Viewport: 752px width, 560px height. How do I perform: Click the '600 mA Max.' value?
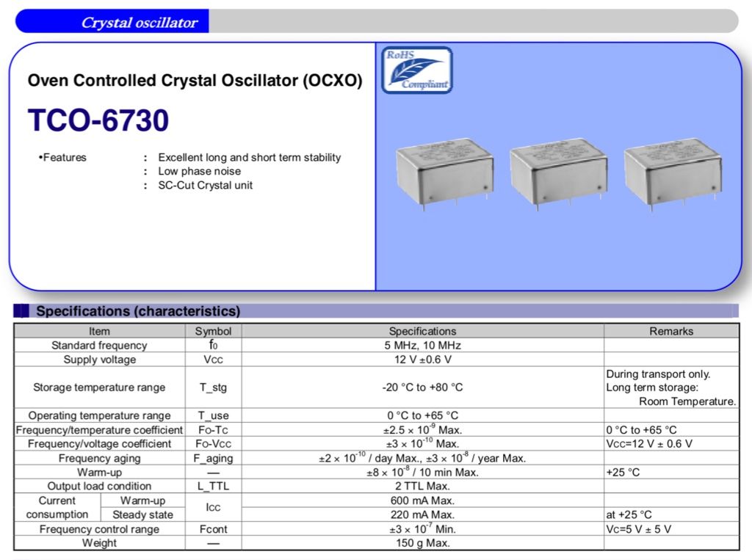(x=422, y=501)
